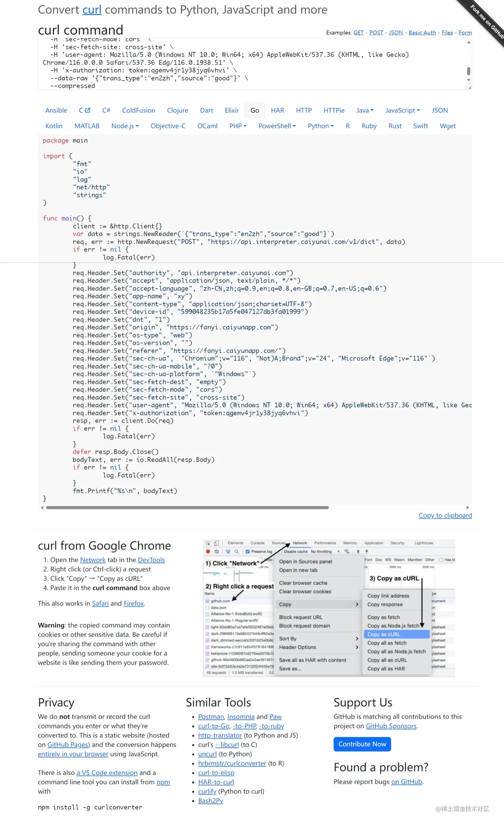Open the report bugs on GitHub link
Screen dimensions: 504x827
(407, 781)
